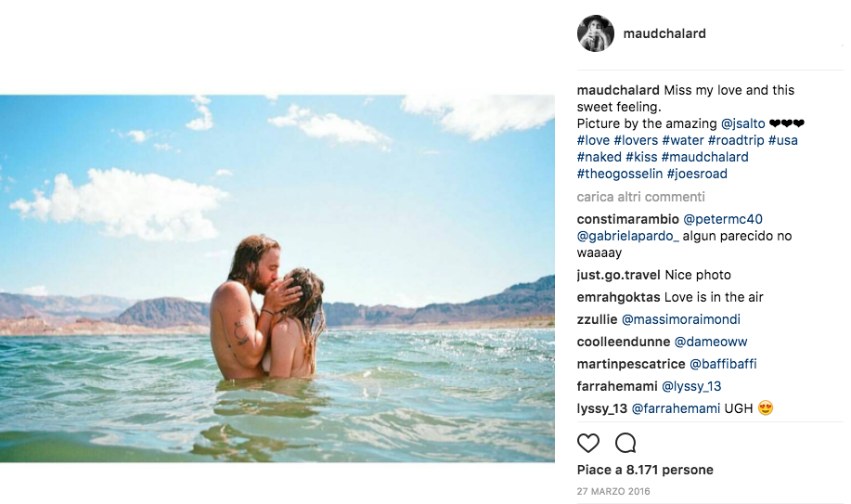The height and width of the screenshot is (504, 851).
Task: Click the speech bubble comment icon
Action: 625,442
